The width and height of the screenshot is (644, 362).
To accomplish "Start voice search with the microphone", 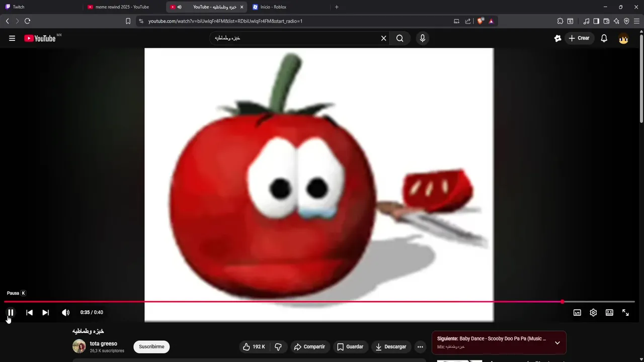I will click(x=422, y=38).
